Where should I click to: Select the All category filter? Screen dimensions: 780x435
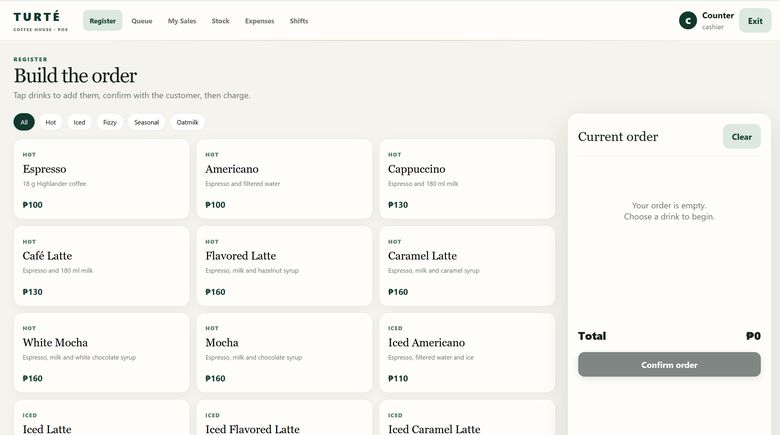click(x=24, y=122)
